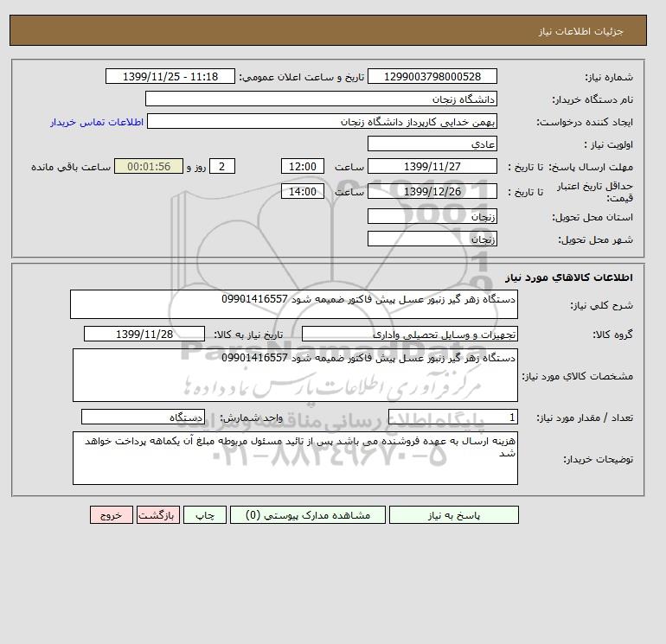Click the countdown timer 00:01:56 field
Viewport: 666px width, 644px height.
click(x=149, y=167)
